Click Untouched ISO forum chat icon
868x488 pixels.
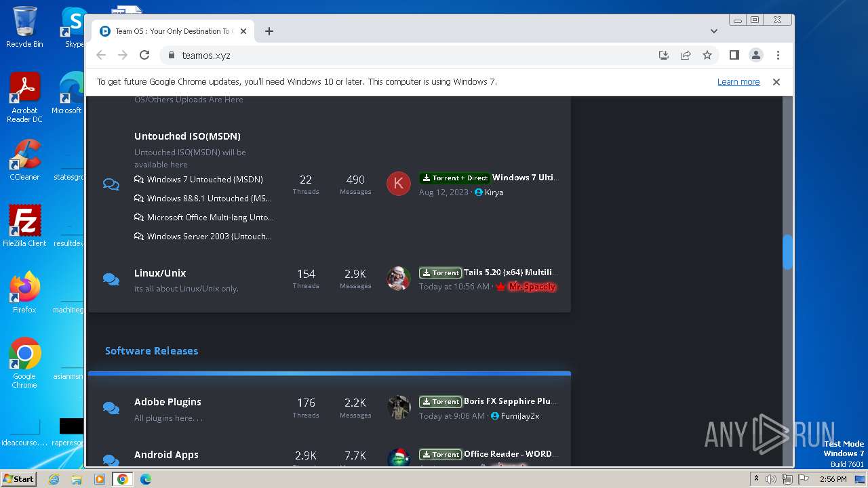point(111,184)
